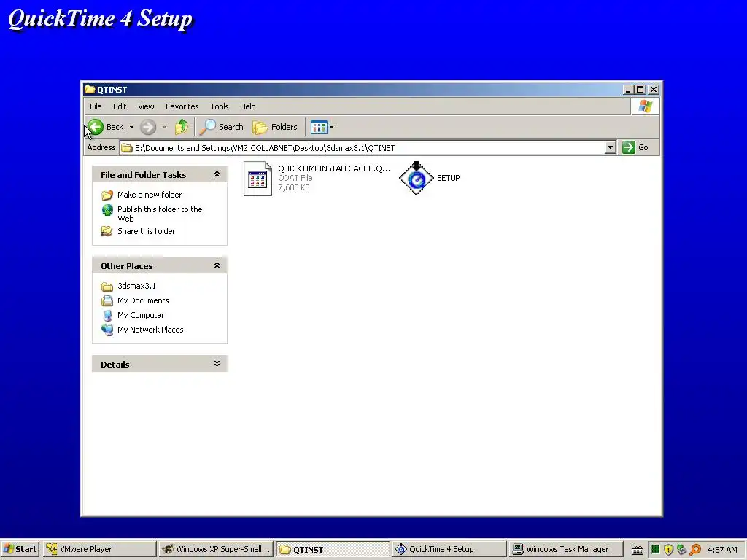Click the 3dsmax3.1 folder icon
Screen dimensions: 747x560
tap(107, 286)
